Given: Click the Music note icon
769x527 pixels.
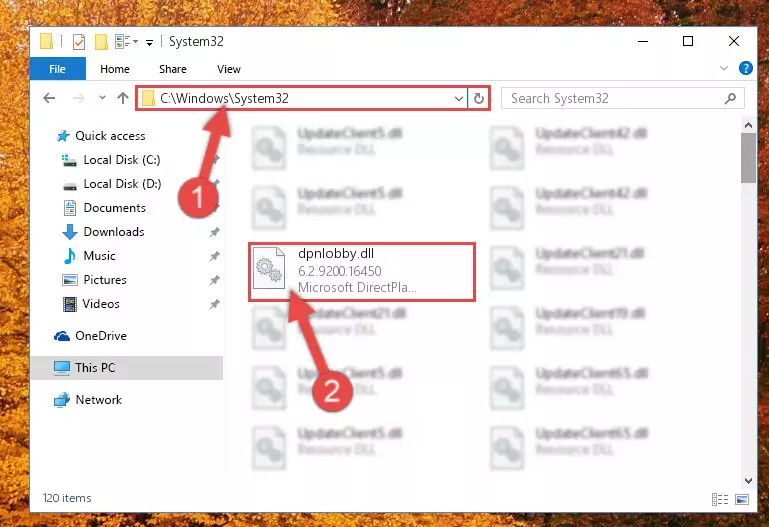Looking at the screenshot, I should [x=70, y=256].
